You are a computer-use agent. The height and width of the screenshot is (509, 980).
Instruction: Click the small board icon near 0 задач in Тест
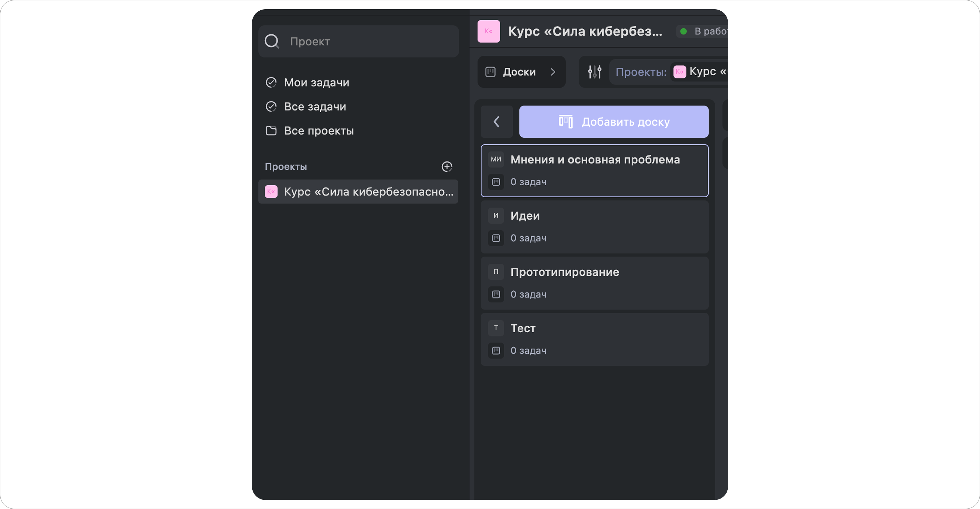point(496,351)
